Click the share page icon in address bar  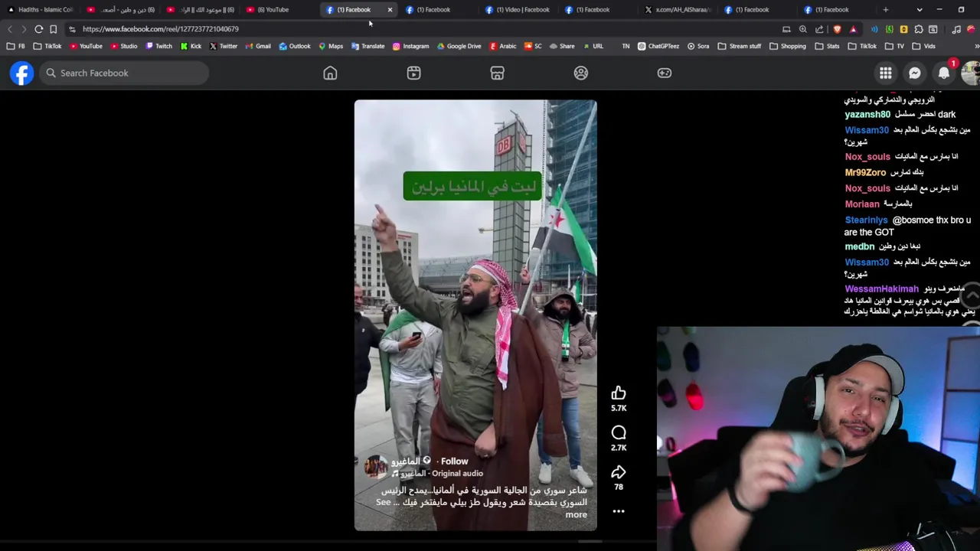click(x=819, y=29)
